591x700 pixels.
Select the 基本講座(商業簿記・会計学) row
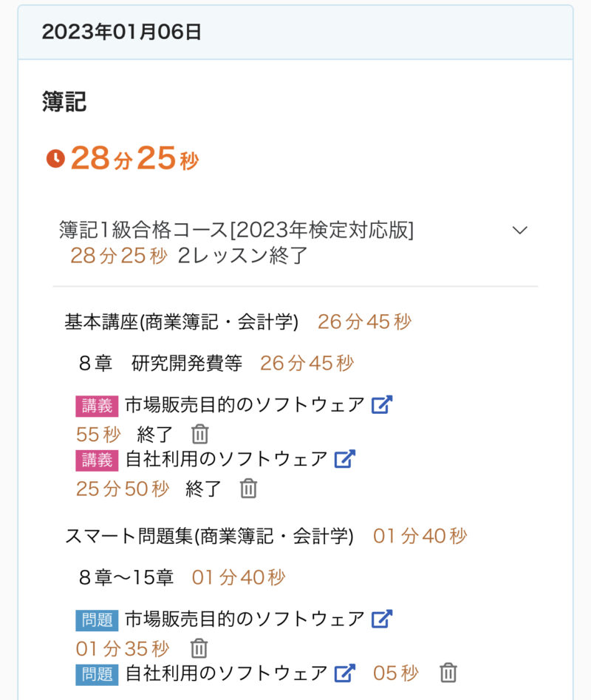point(182,322)
